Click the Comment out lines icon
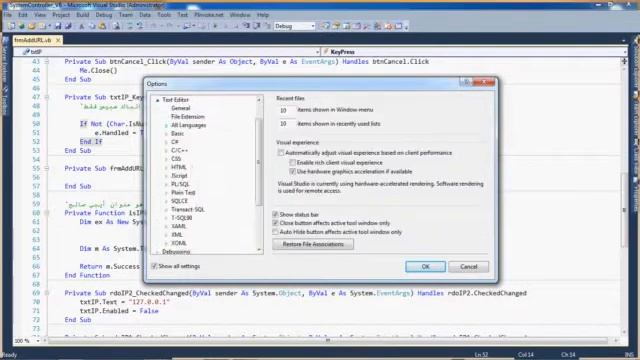Screen dimensions: 640x360 (131, 26)
